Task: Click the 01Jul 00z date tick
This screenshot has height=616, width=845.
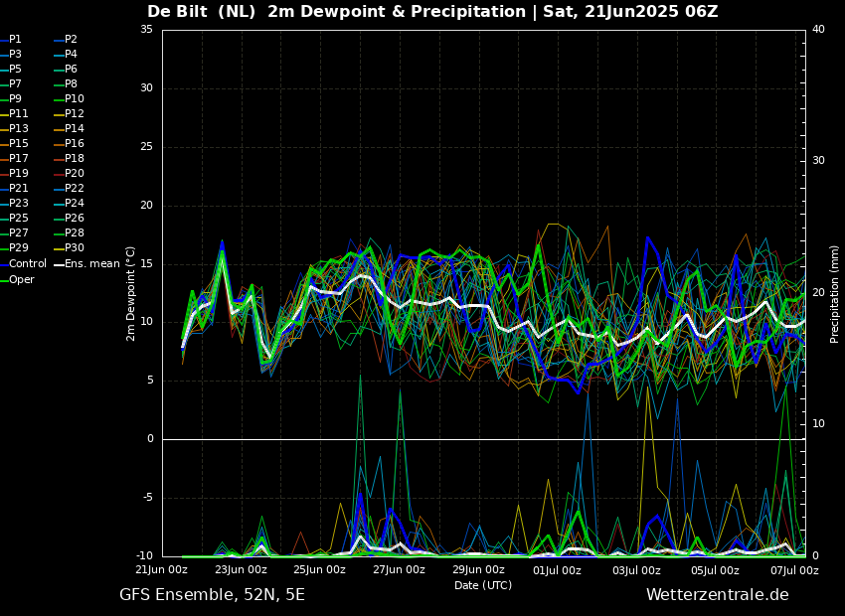Action: point(557,570)
